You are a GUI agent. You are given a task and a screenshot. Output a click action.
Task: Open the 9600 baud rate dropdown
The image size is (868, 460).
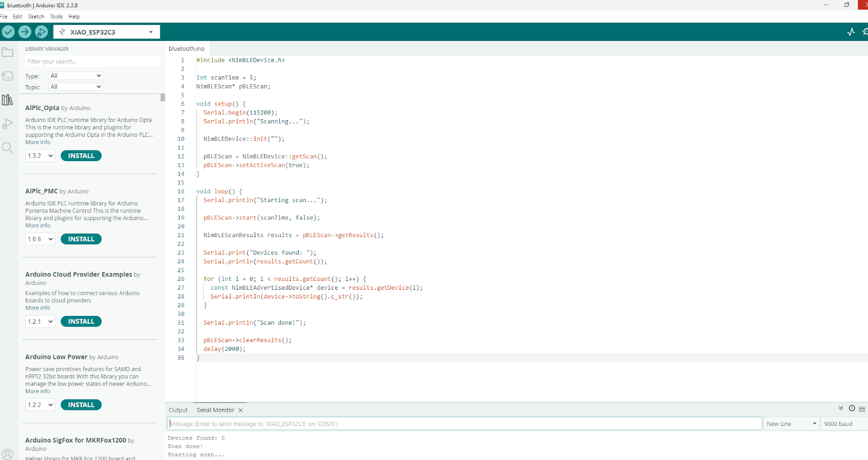point(845,423)
